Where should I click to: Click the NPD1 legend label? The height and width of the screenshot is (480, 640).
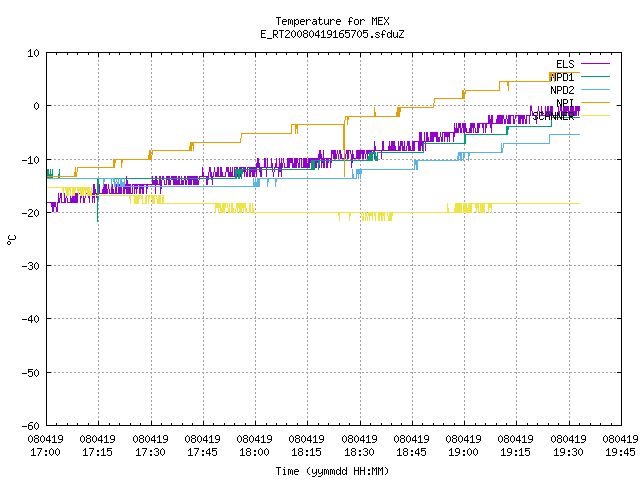point(562,77)
